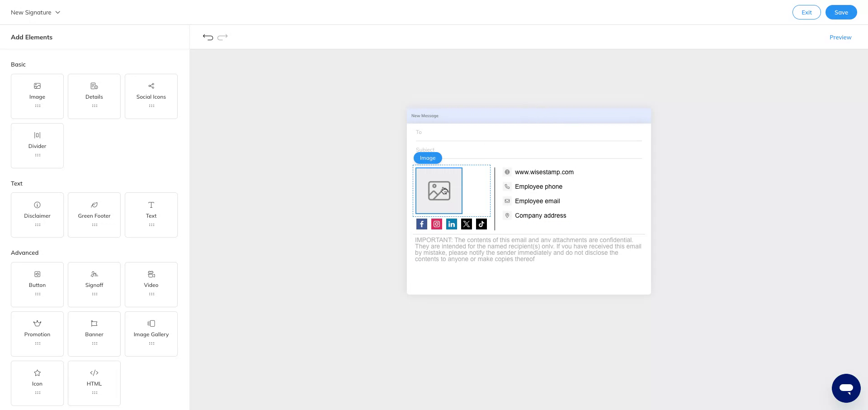Switch to the Preview view

(840, 37)
